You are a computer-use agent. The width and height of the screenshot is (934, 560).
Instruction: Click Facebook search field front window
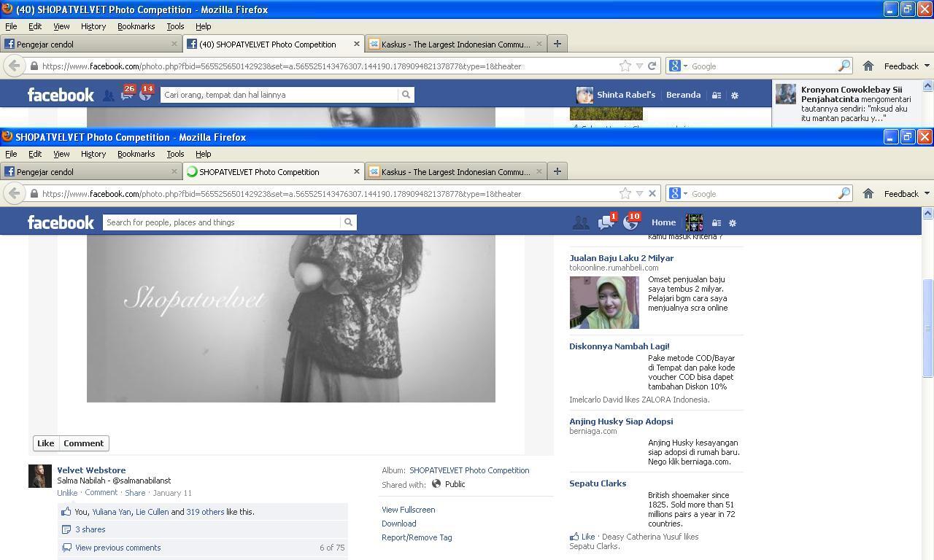click(222, 222)
